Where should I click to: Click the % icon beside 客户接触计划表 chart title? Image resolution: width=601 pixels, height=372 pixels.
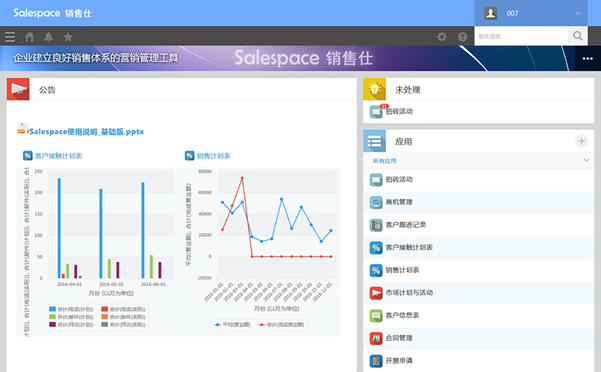[x=28, y=156]
